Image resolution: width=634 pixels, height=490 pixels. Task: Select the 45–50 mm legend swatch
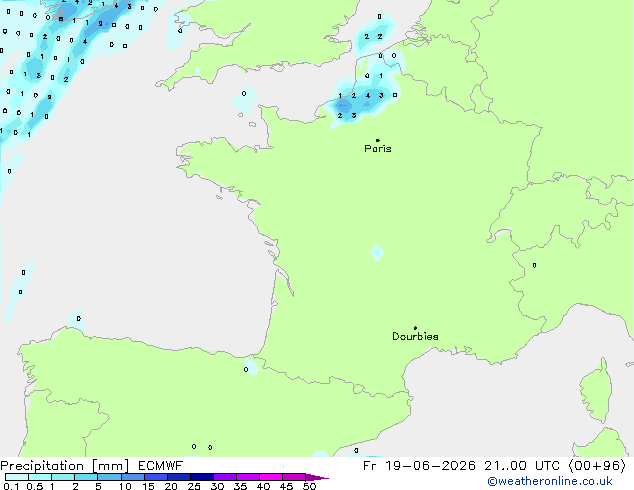(294, 477)
